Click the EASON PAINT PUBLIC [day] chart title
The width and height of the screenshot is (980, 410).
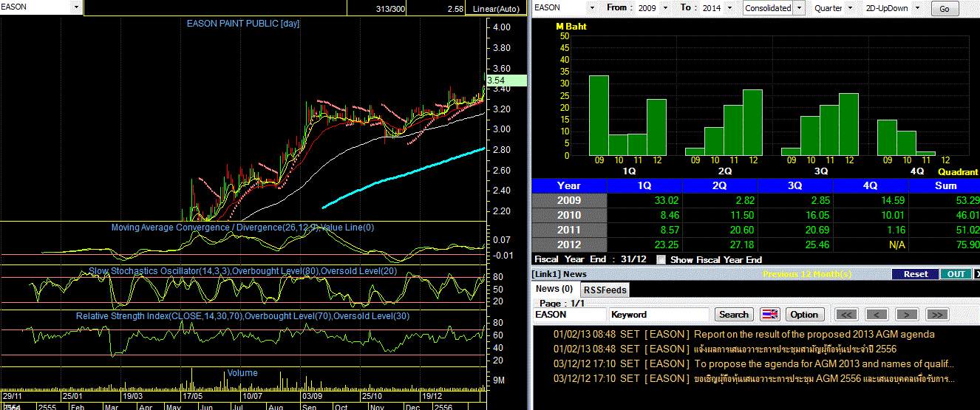pyautogui.click(x=243, y=24)
